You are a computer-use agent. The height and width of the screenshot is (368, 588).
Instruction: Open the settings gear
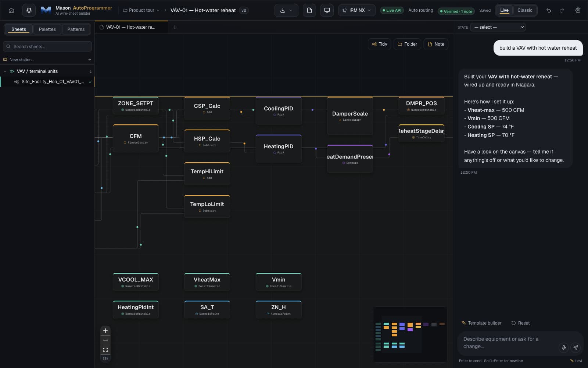(x=578, y=10)
